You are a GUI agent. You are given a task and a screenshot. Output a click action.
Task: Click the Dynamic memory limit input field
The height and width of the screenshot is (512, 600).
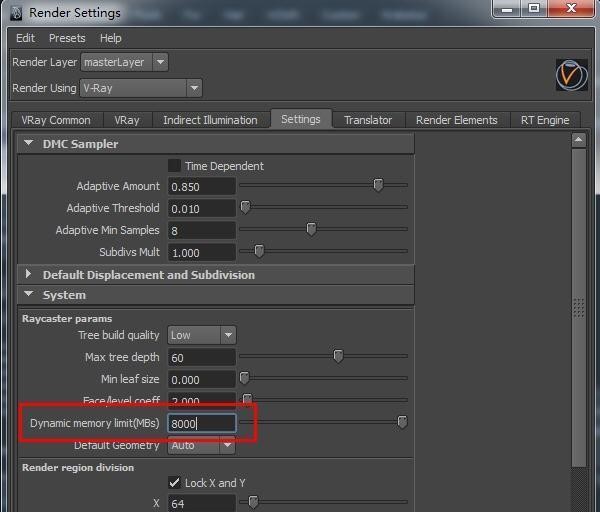tap(201, 423)
